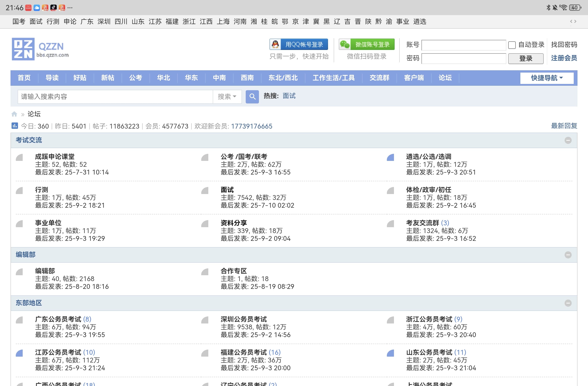Click the blue search magnifier button
The height and width of the screenshot is (386, 588).
click(x=252, y=96)
